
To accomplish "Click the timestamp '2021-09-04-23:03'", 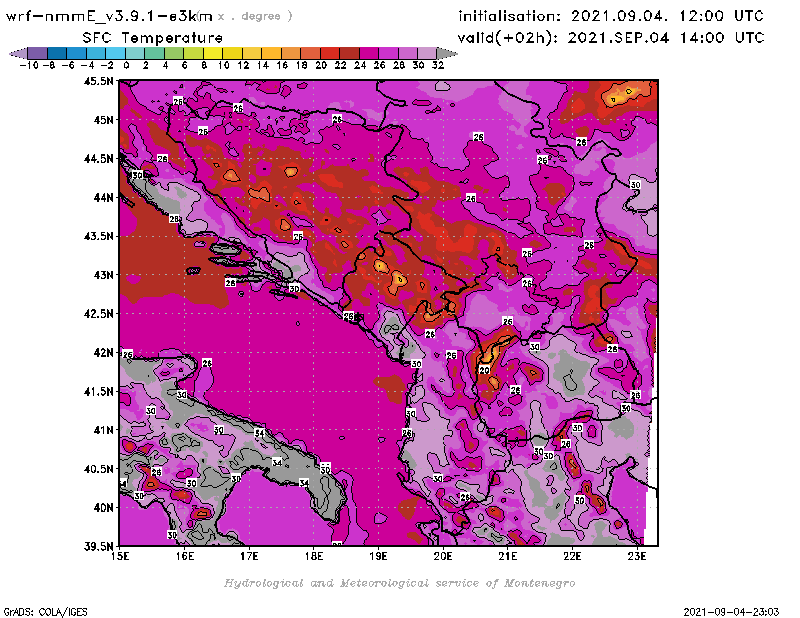I will coord(731,612).
